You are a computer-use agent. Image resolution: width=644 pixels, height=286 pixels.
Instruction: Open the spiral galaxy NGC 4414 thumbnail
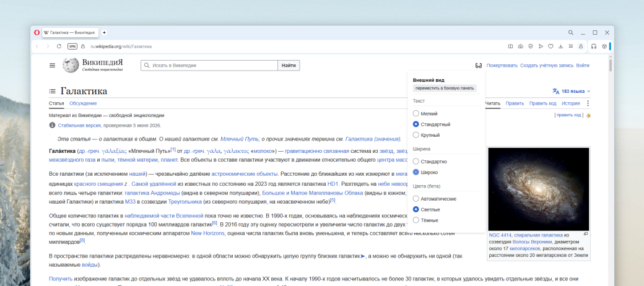539,189
